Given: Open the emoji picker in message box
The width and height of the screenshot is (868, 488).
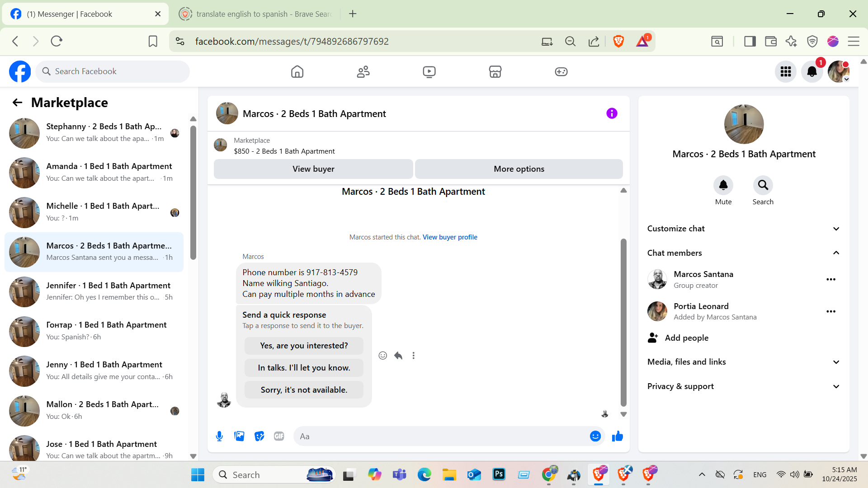Looking at the screenshot, I should click(x=595, y=436).
